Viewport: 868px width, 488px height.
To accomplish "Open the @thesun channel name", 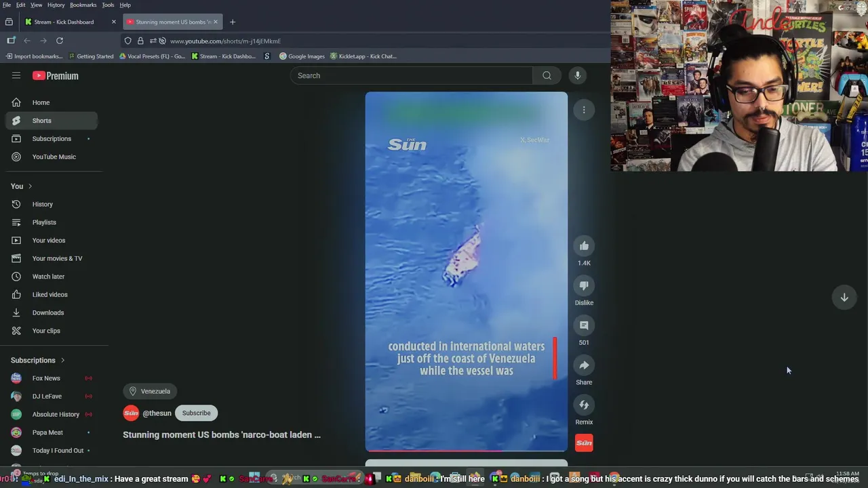I will (157, 413).
